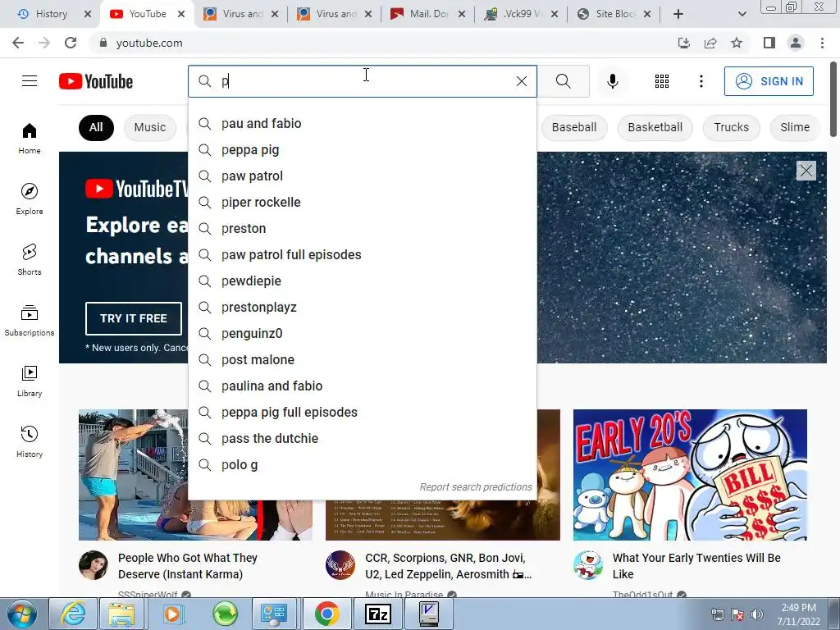This screenshot has width=840, height=630.
Task: Select the 'pau and fabio' suggestion
Action: [x=362, y=123]
